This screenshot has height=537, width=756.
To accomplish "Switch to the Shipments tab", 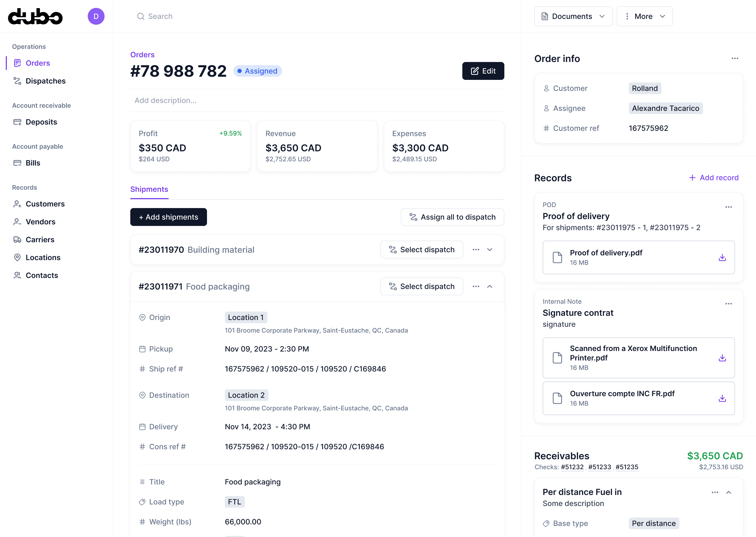I will 149,189.
